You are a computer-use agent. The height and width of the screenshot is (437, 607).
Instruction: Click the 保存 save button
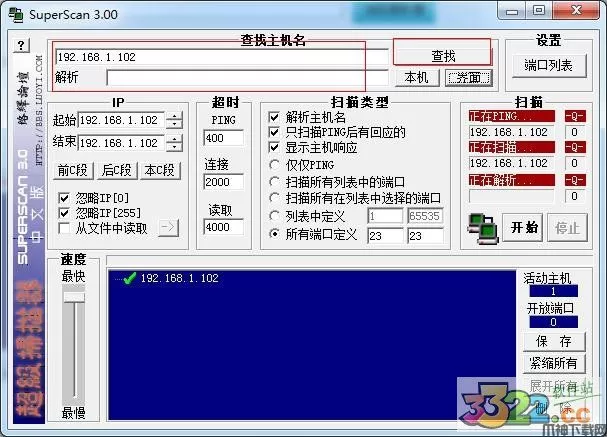pyautogui.click(x=554, y=341)
